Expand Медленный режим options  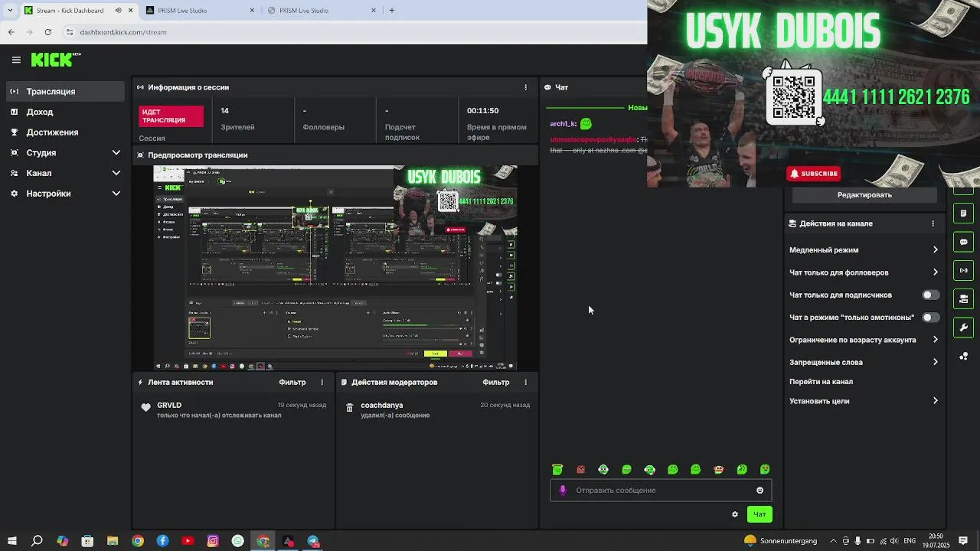click(864, 249)
